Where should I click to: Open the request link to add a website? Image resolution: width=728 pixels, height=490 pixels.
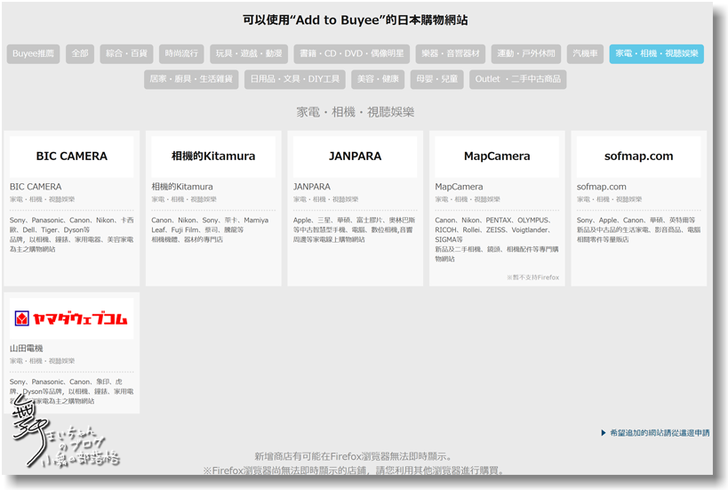click(660, 433)
